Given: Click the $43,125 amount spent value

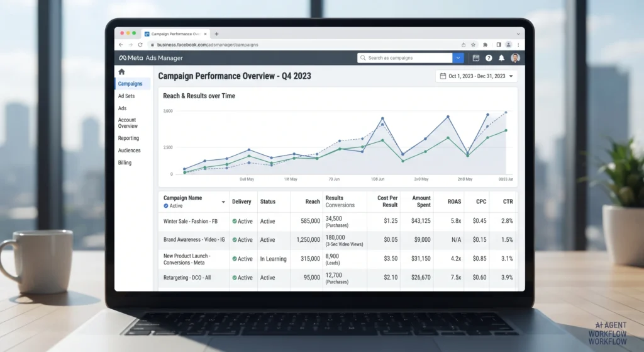Looking at the screenshot, I should (x=421, y=221).
